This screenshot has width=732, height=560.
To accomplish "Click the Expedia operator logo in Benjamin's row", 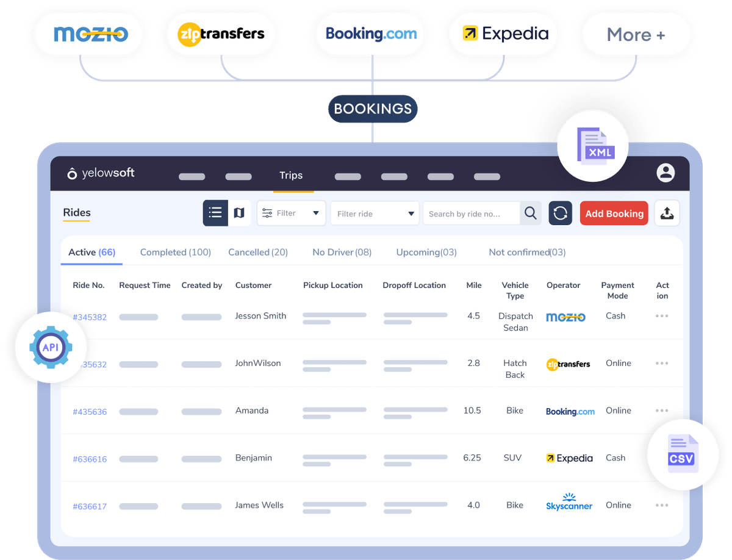I will click(569, 458).
